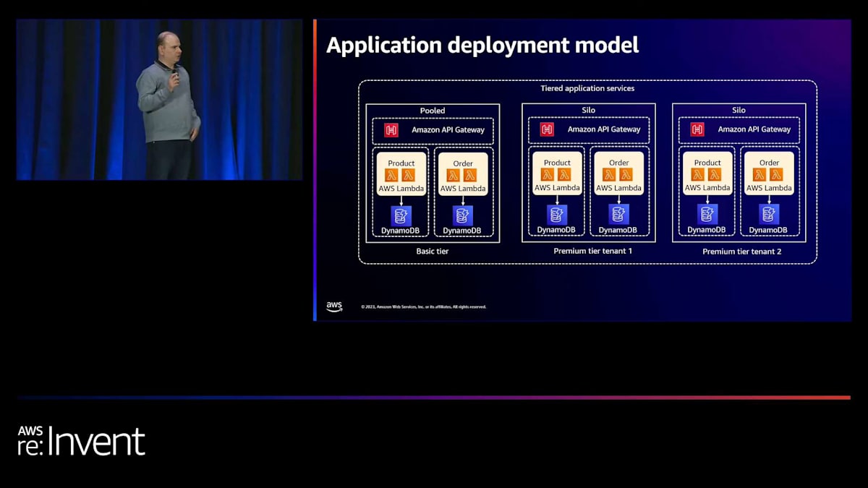Click "DynamoDB" text below tenant 1 Order
This screenshot has width=868, height=488.
tap(618, 231)
